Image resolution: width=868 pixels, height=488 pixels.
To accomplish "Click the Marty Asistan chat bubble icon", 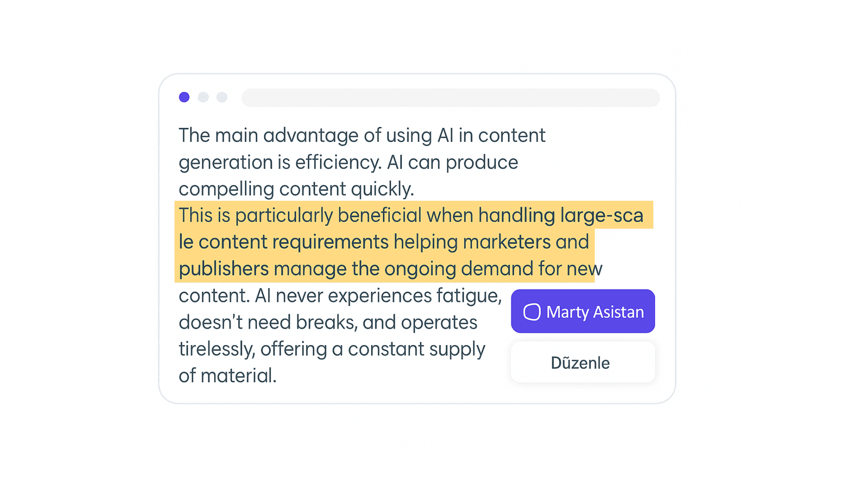I will [532, 312].
